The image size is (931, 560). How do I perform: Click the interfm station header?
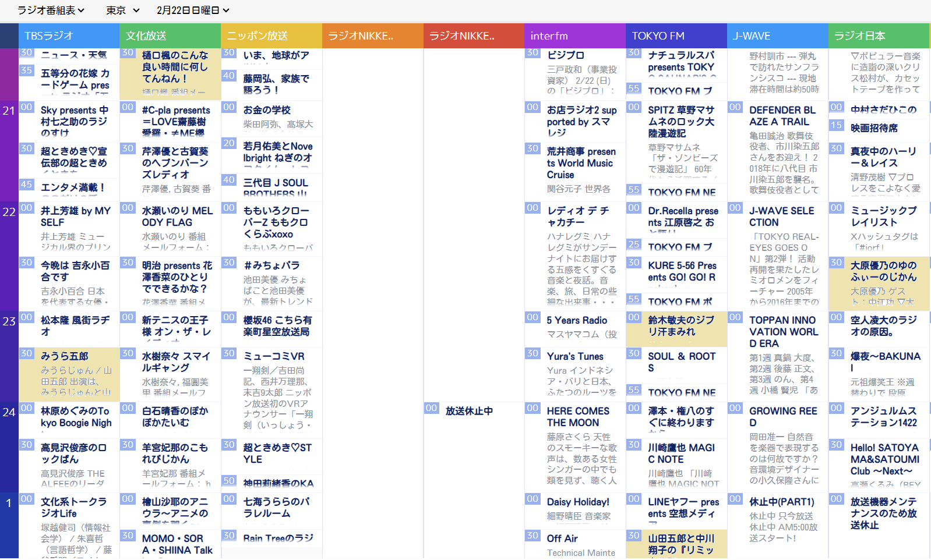point(574,36)
